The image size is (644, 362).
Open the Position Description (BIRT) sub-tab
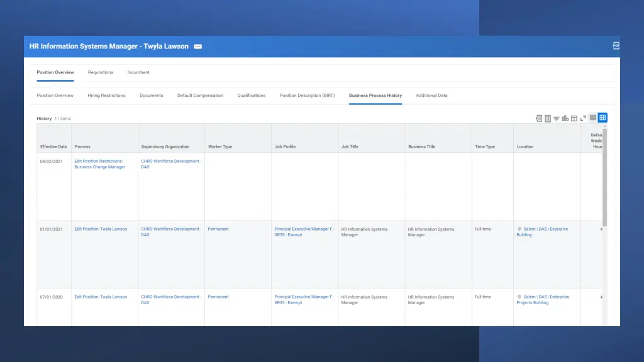click(x=307, y=96)
